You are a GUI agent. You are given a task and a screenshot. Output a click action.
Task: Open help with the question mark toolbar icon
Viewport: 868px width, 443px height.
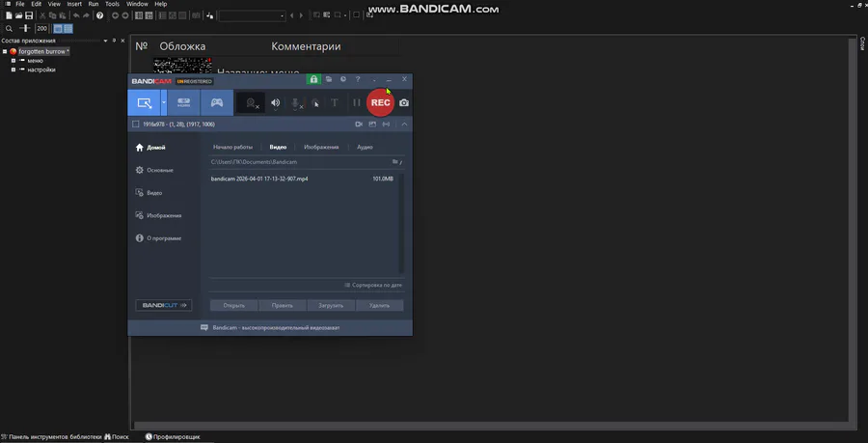(x=99, y=15)
